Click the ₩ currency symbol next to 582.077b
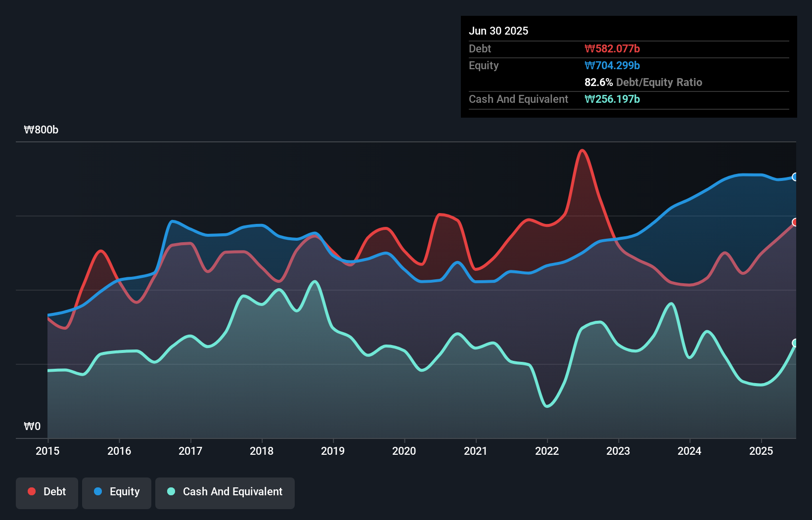 point(589,48)
